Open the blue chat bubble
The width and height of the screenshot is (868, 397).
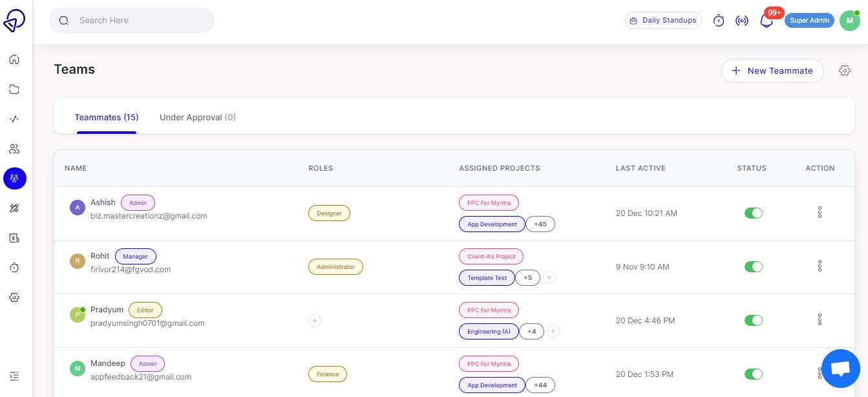[x=840, y=369]
